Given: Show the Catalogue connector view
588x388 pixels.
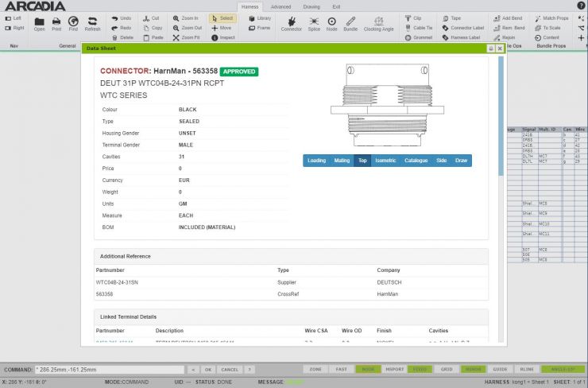Looking at the screenshot, I should [416, 161].
